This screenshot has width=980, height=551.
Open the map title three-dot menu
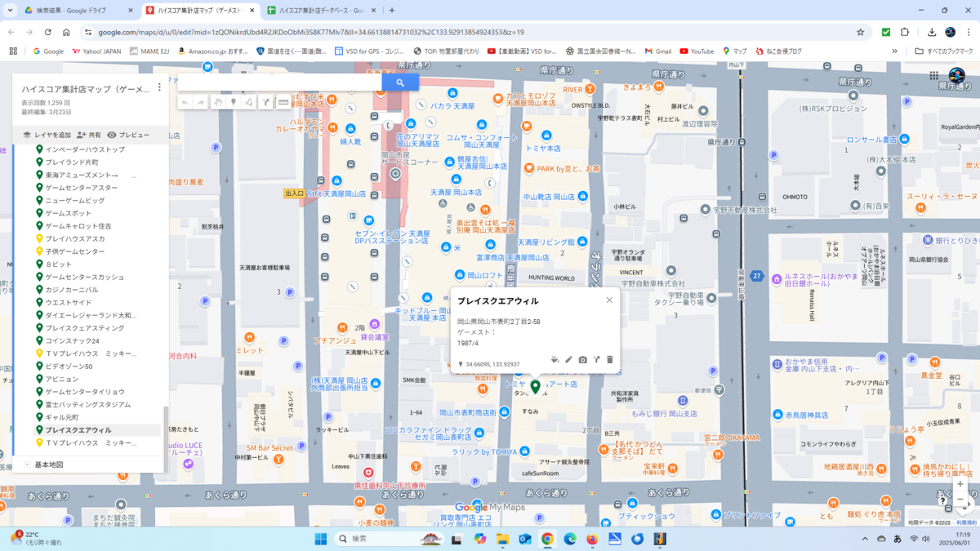point(159,88)
